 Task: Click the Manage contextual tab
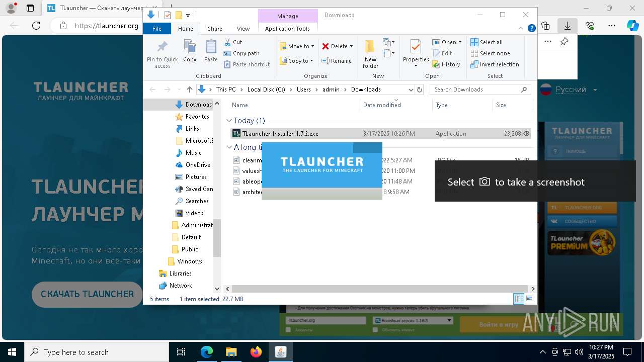coord(288,16)
